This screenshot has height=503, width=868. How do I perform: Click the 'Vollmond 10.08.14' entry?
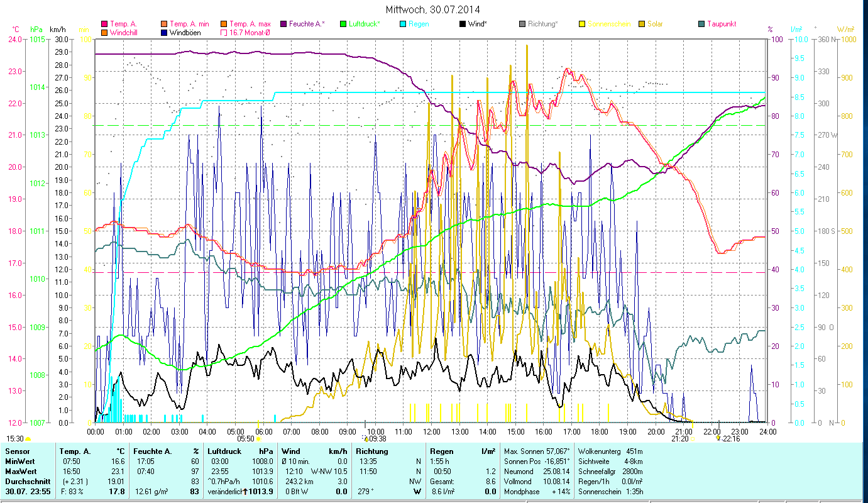537,482
